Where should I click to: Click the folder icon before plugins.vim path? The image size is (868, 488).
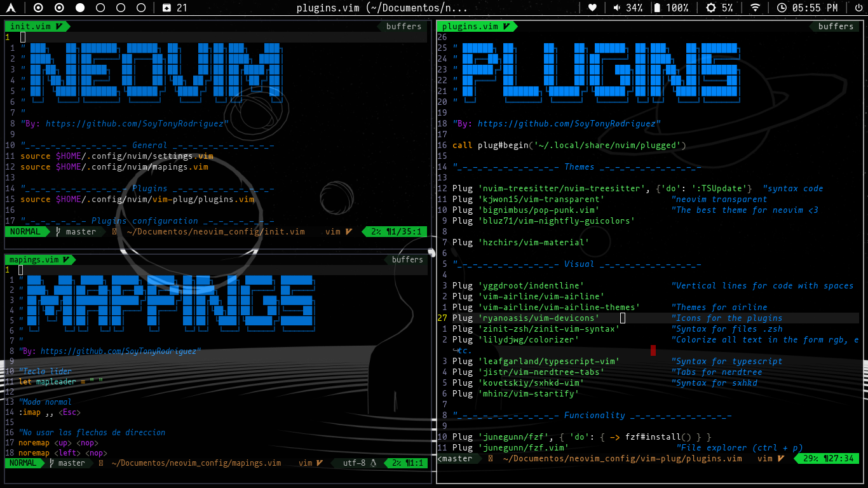pos(491,458)
